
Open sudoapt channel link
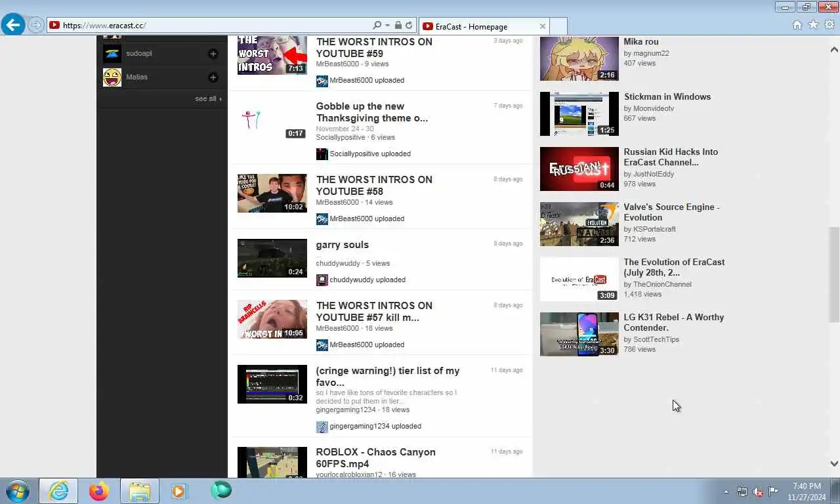pos(139,53)
